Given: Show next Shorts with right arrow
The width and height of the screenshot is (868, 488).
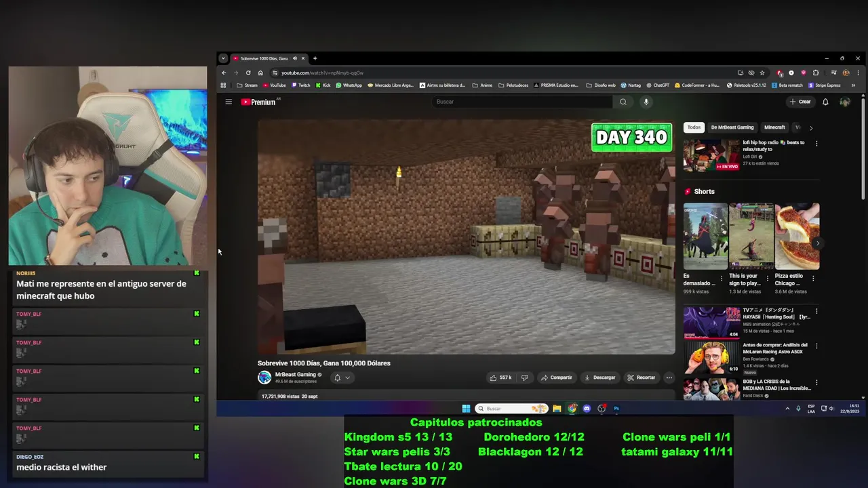Looking at the screenshot, I should 817,243.
